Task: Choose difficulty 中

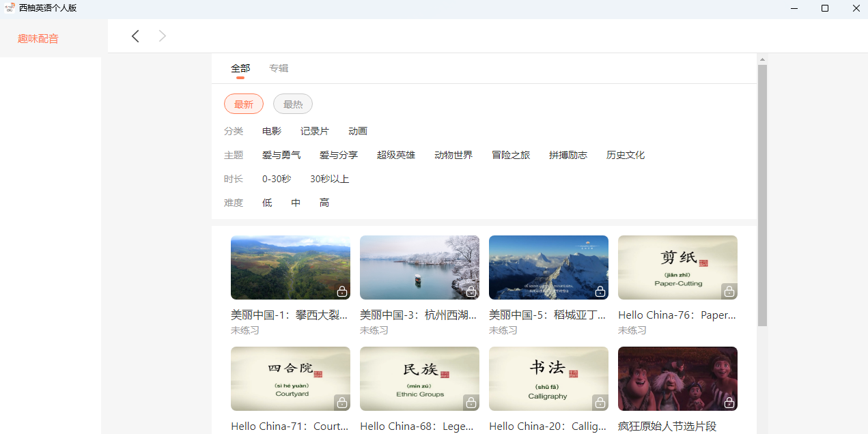Action: tap(296, 203)
